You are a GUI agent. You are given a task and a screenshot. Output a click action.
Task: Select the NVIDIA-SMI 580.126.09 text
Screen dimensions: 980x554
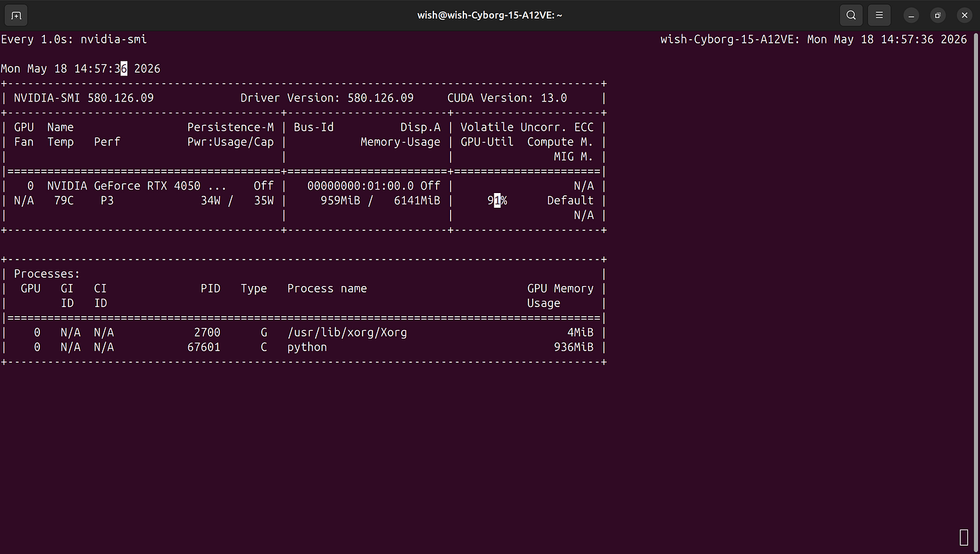pos(84,98)
